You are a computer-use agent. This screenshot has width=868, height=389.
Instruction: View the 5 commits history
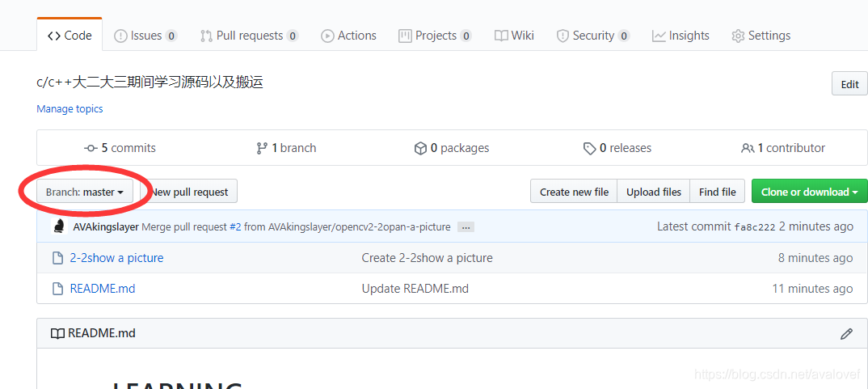tap(120, 148)
